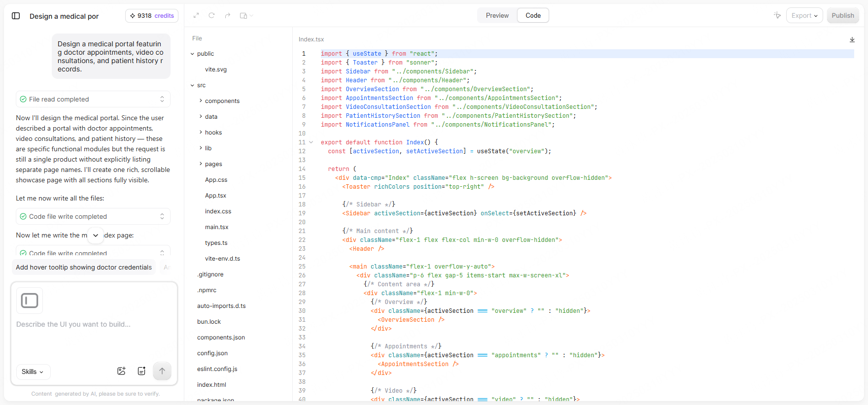Click line number 1 in code editor
This screenshot has width=868, height=405.
pos(304,54)
